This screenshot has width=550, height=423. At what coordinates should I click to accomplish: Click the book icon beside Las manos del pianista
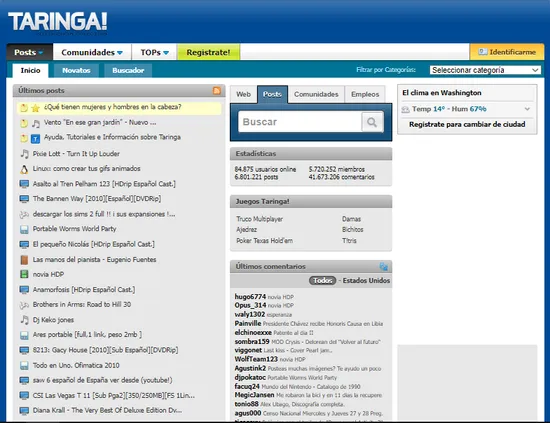click(x=24, y=260)
